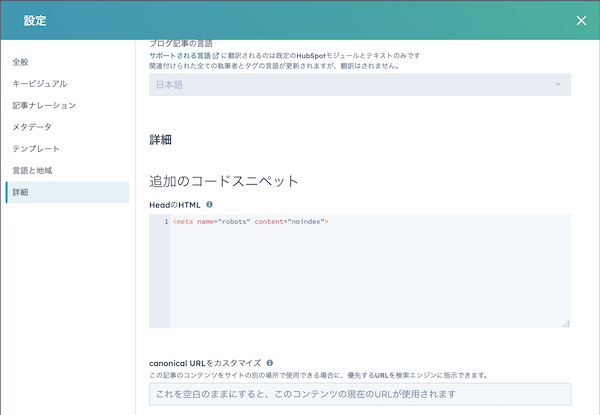Click the canonical URLをカスタマイズ label

point(205,363)
